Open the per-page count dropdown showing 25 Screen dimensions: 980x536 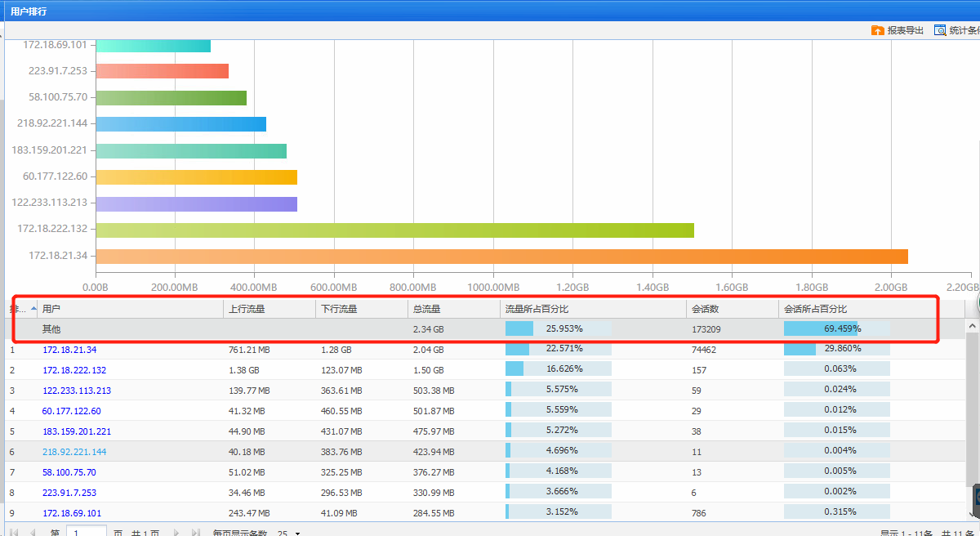click(x=297, y=534)
